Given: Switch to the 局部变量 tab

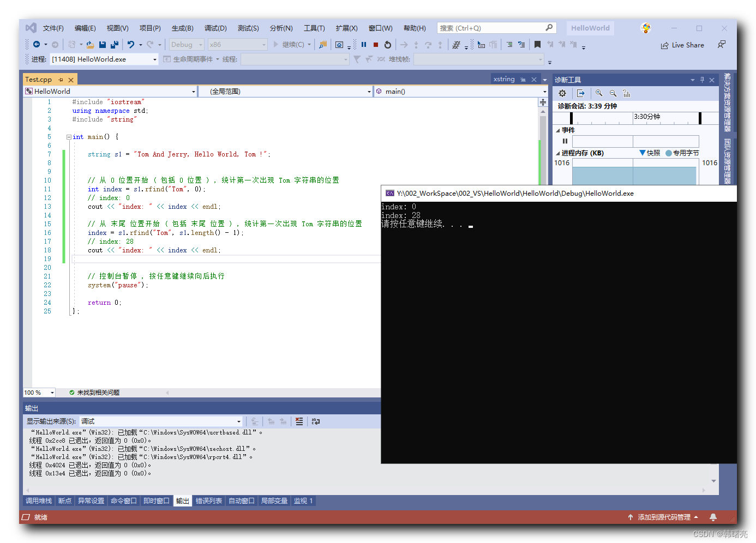Looking at the screenshot, I should [x=274, y=501].
